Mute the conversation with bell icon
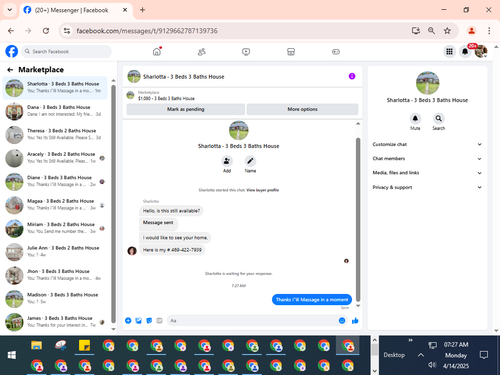The image size is (500, 375). (415, 118)
